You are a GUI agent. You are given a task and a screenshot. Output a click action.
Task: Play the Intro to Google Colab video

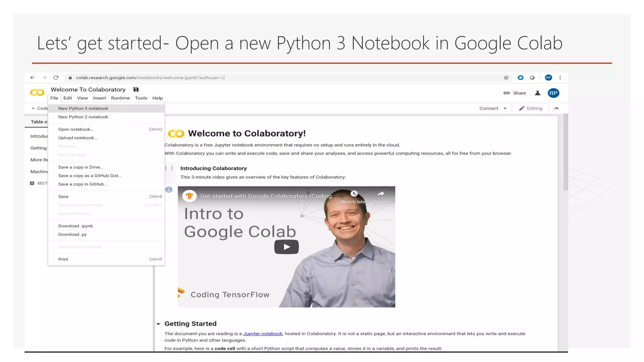tap(286, 247)
